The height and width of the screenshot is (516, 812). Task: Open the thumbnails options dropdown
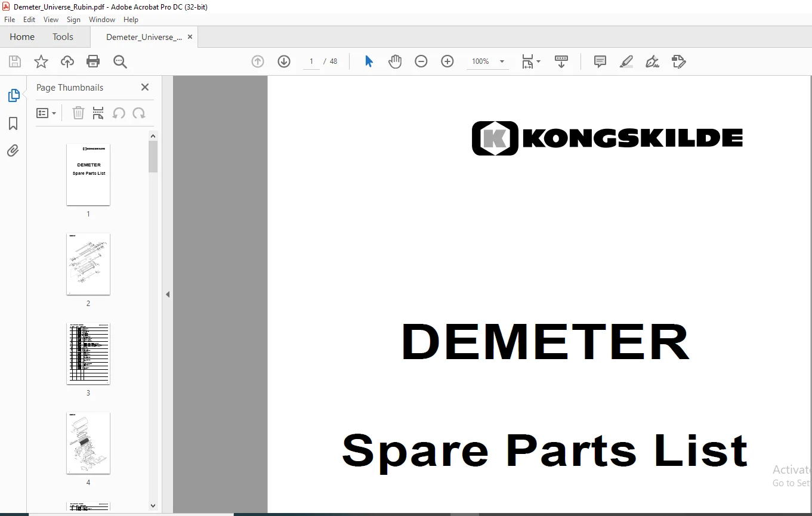pyautogui.click(x=47, y=113)
